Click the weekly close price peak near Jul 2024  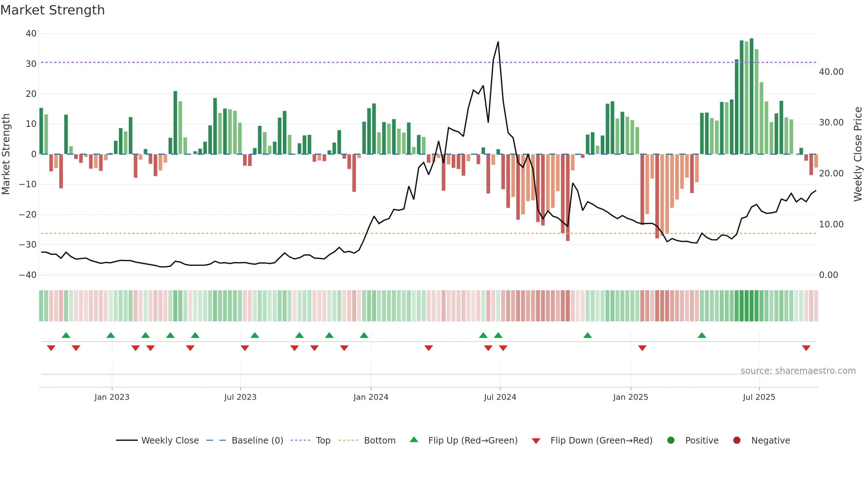(x=498, y=42)
